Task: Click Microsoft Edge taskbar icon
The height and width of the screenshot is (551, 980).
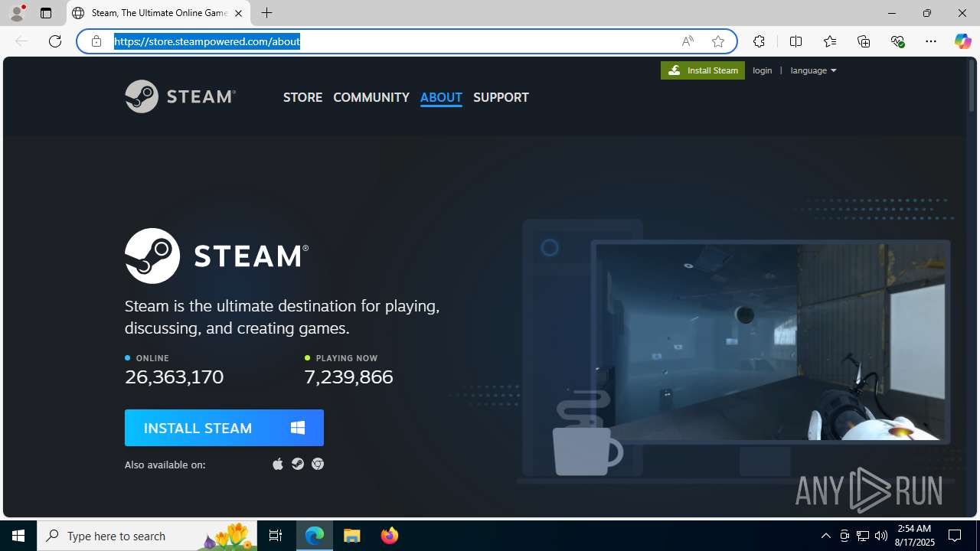Action: (x=315, y=536)
